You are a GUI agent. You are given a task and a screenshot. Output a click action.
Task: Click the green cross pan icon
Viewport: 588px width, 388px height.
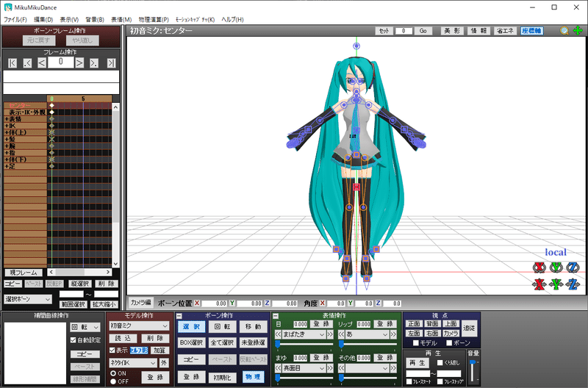pos(578,31)
